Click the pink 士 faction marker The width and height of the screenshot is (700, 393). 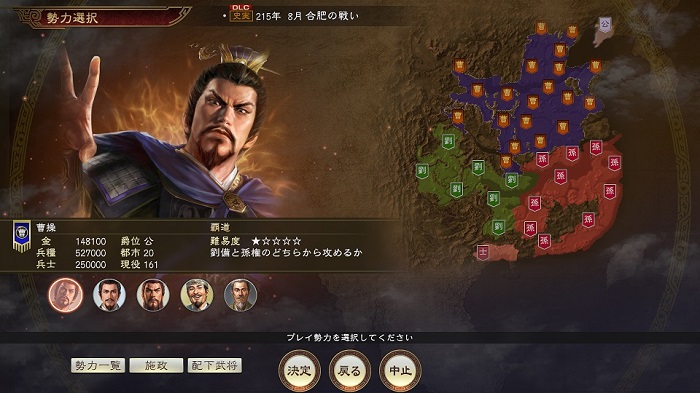(x=483, y=252)
